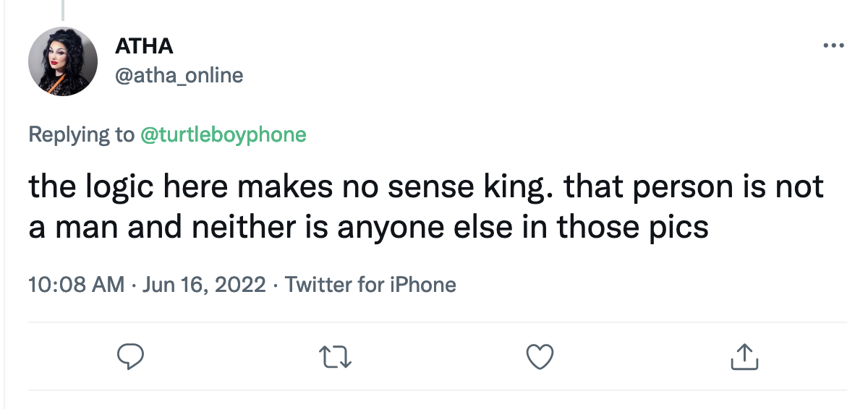The height and width of the screenshot is (409, 868).
Task: Visit the @turtleboyphone profile link
Action: coord(224,134)
